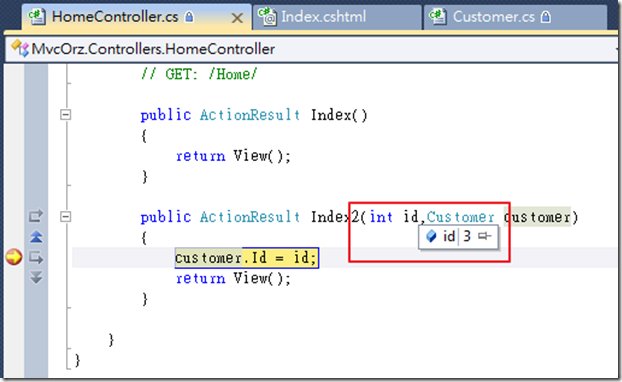The width and height of the screenshot is (622, 382).
Task: Click the top right-pointing gutter arrow icon
Action: (36, 216)
